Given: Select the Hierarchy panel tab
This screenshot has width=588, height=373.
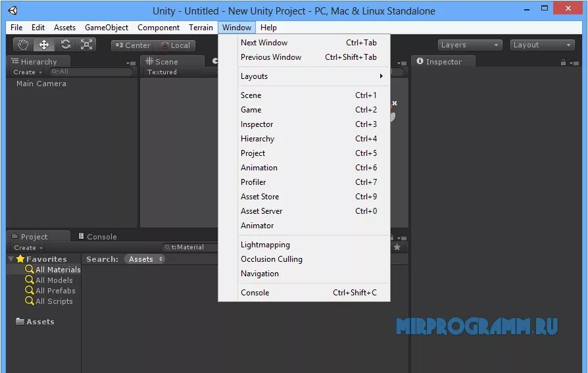Looking at the screenshot, I should pos(38,62).
